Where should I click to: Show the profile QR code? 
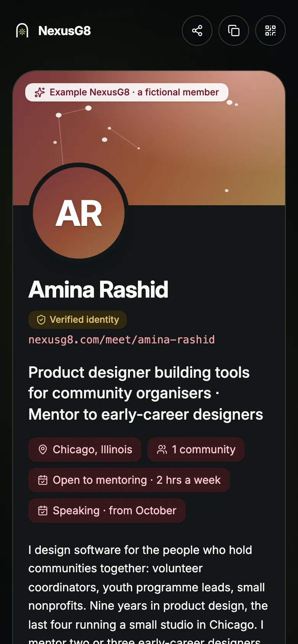tap(270, 31)
